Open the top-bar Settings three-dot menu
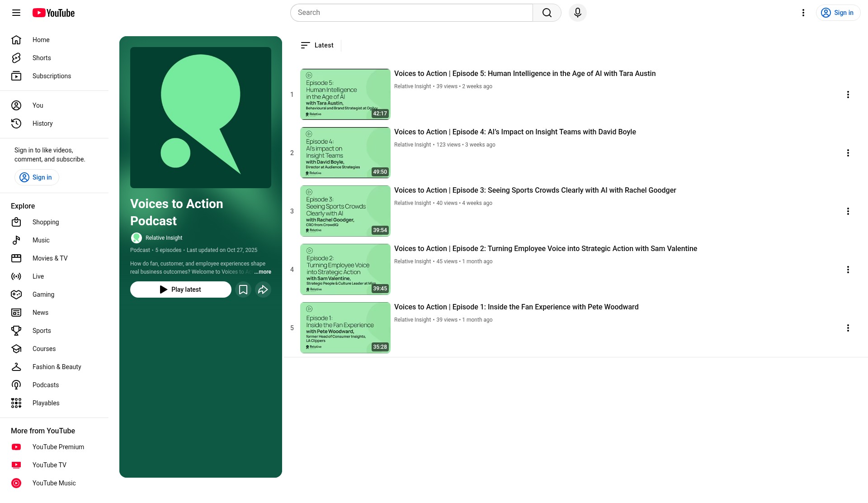This screenshot has width=868, height=503. 803,13
